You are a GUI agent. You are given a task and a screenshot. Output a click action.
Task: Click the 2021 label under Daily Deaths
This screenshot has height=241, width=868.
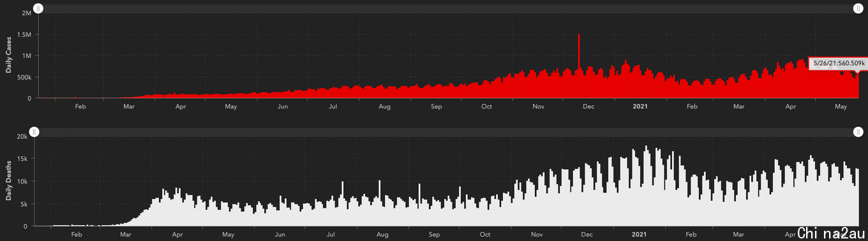639,235
